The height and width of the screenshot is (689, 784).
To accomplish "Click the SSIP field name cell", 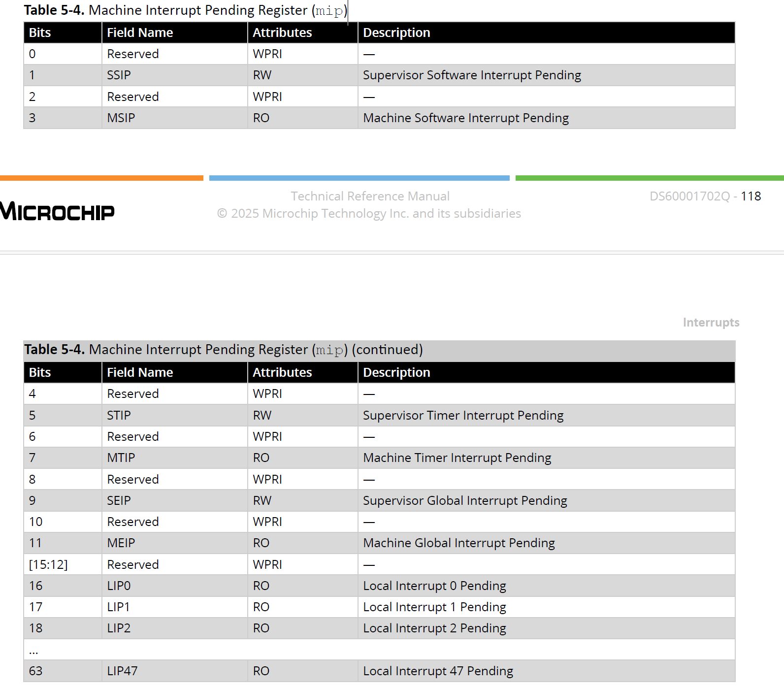I will pos(174,75).
